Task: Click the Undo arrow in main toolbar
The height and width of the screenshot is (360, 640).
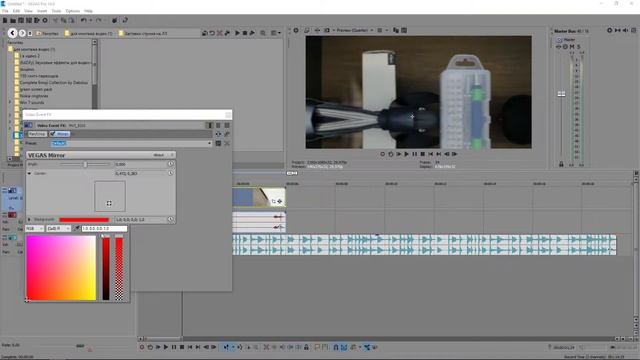Action: coord(84,20)
